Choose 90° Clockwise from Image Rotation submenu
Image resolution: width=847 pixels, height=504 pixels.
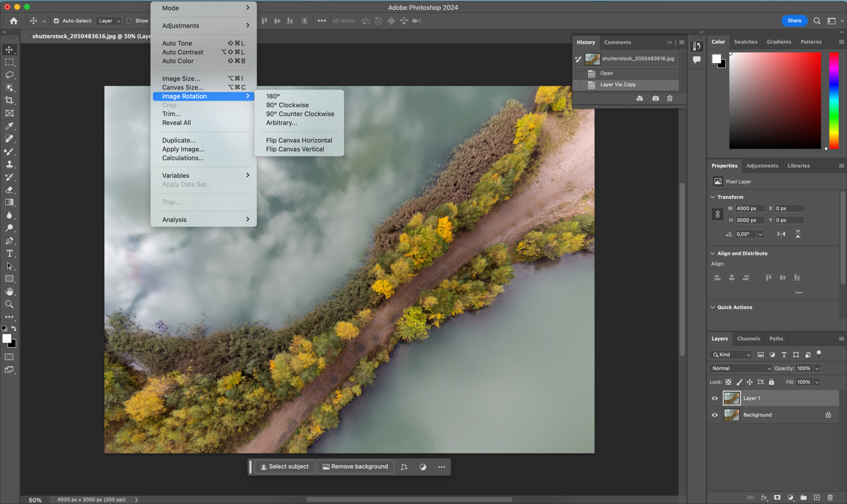pos(287,105)
